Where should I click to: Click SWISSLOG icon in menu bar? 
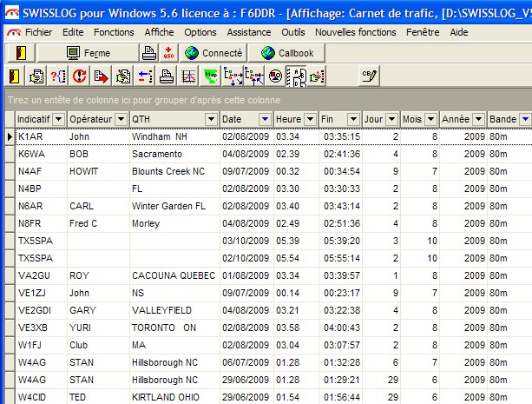click(14, 33)
